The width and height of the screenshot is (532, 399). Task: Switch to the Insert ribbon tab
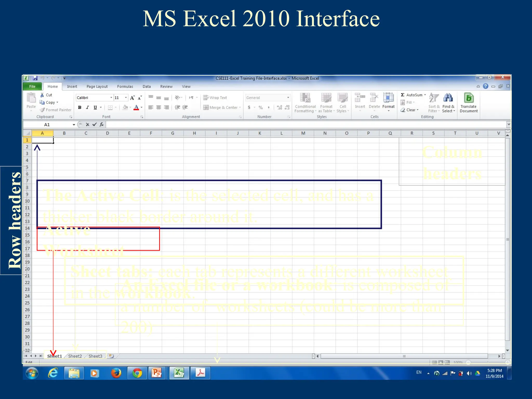point(72,87)
